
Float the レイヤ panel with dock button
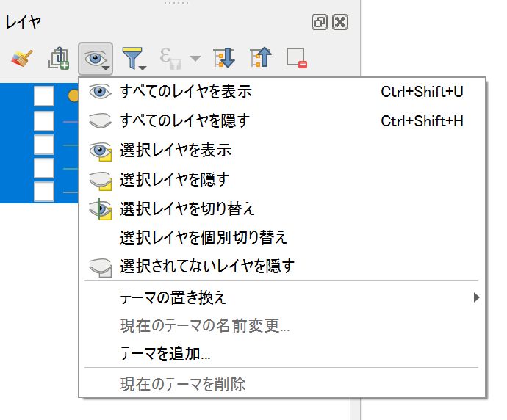pos(320,22)
